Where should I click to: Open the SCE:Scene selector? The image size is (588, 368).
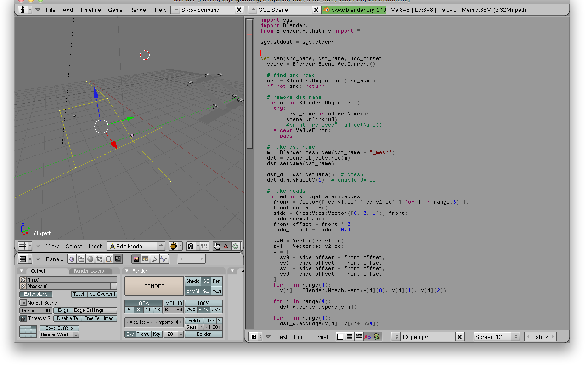click(253, 10)
